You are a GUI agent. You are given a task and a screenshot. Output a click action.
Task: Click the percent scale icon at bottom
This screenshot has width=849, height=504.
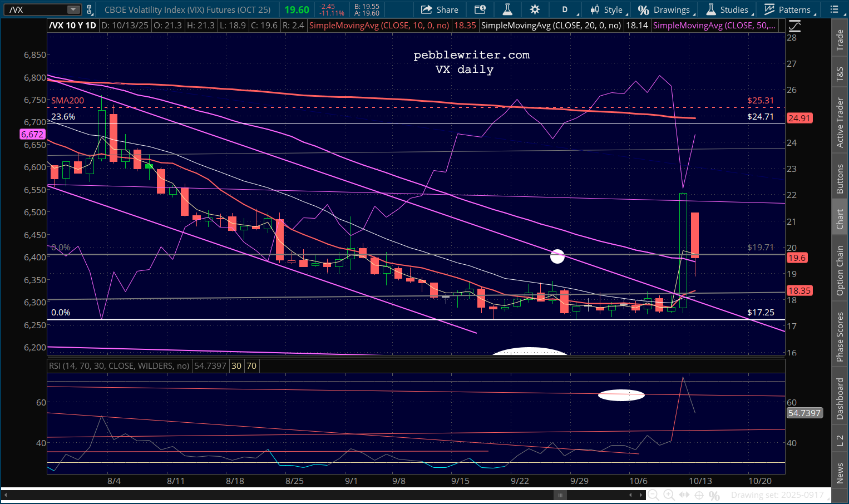[x=715, y=495]
